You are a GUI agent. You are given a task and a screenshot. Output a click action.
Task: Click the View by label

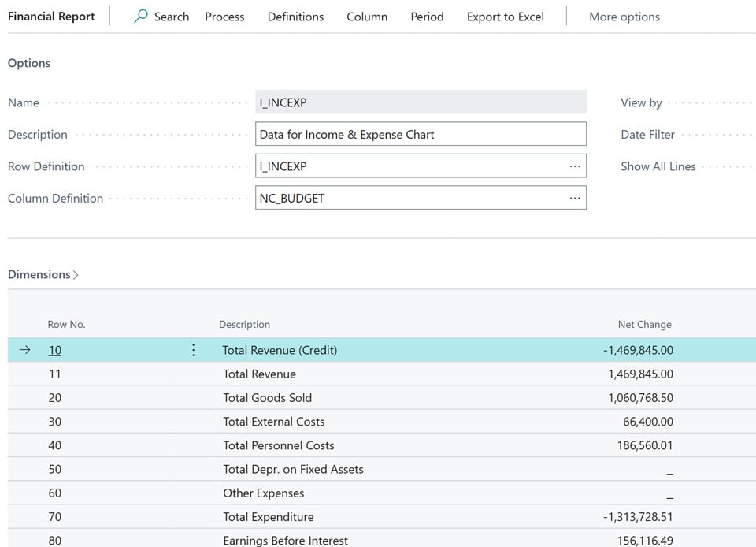(641, 102)
